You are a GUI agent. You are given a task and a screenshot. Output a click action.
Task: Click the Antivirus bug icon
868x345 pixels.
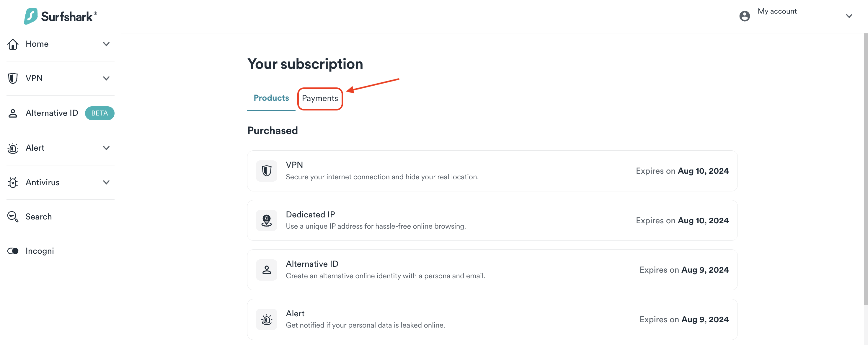(x=13, y=183)
